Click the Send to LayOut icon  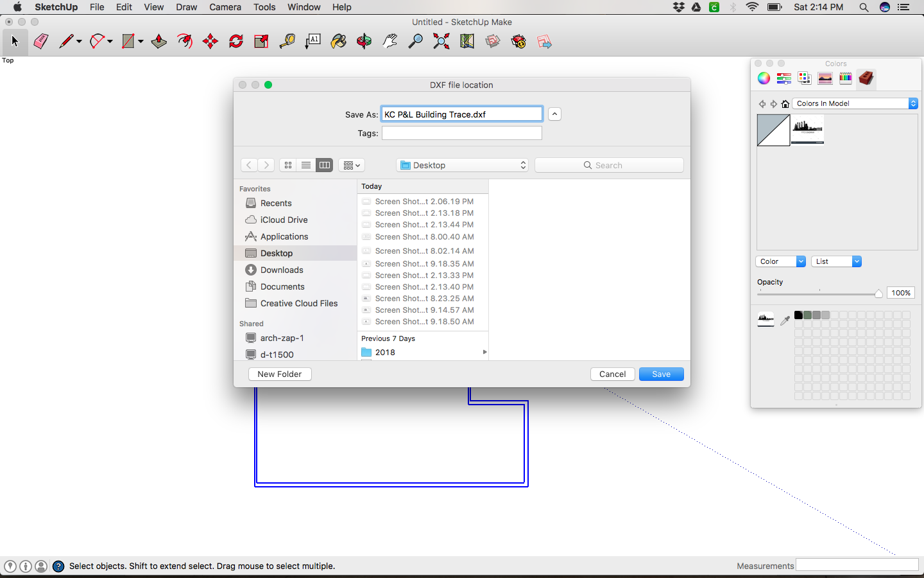pyautogui.click(x=544, y=42)
